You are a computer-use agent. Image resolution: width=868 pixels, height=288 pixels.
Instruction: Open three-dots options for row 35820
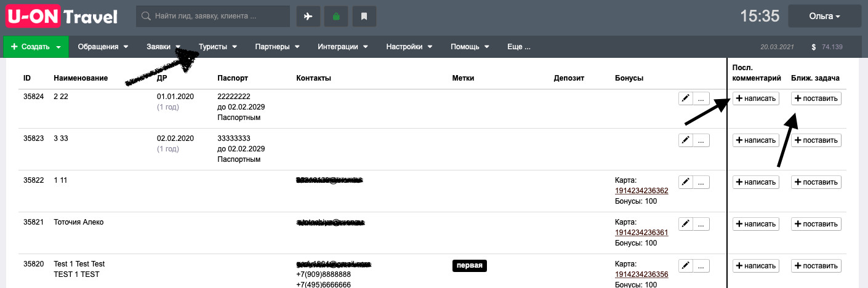click(x=701, y=266)
